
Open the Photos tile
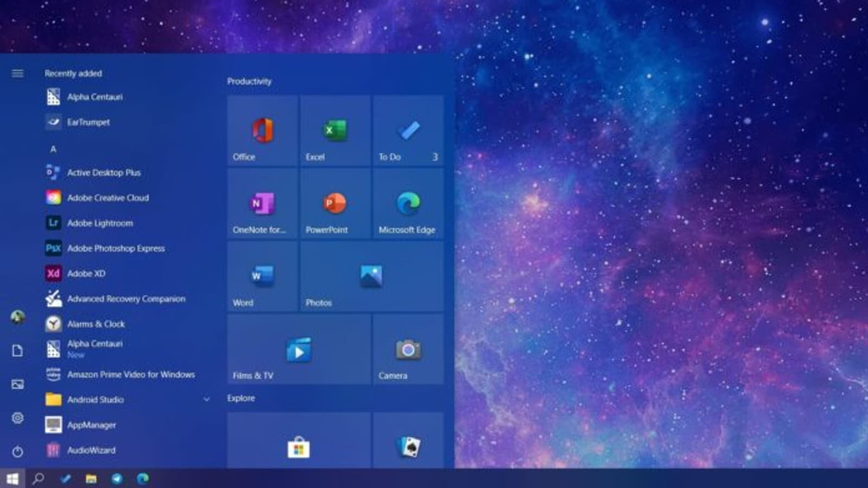372,276
